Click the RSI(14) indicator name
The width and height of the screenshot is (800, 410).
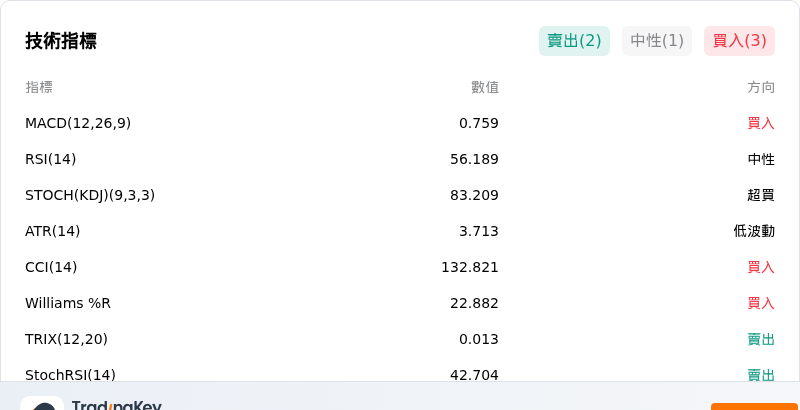(51, 160)
